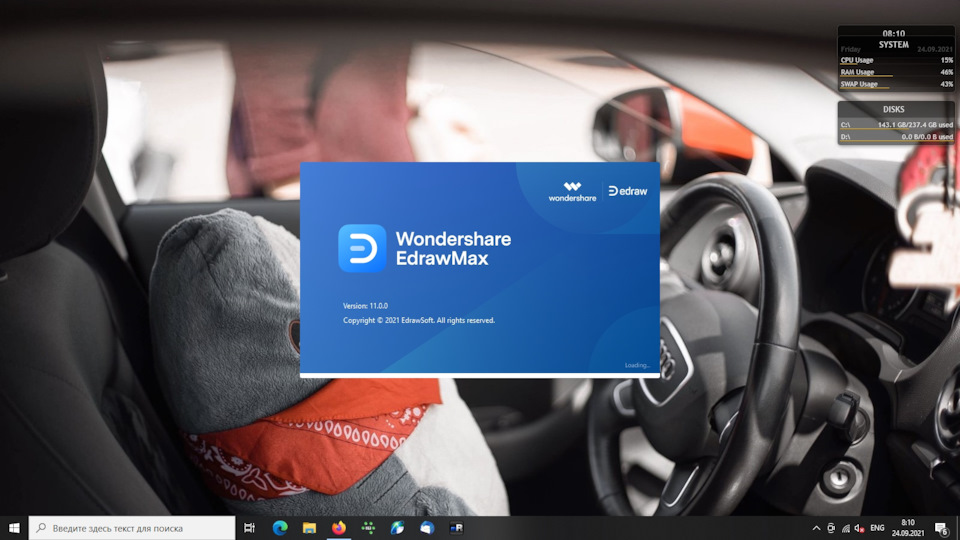Open the blue-green globe taskbar app
The width and height of the screenshot is (960, 540).
pyautogui.click(x=397, y=528)
